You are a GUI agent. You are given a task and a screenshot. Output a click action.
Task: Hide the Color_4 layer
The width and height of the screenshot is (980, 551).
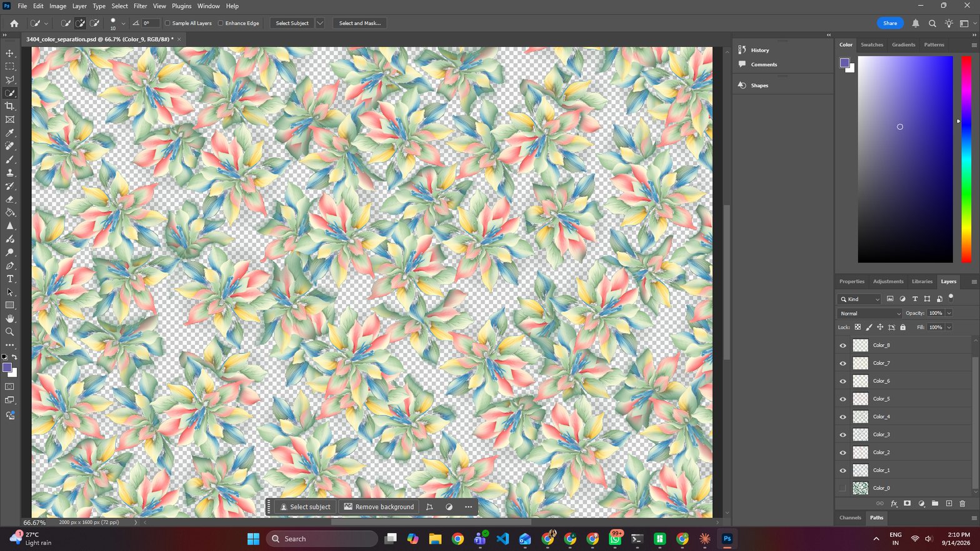pyautogui.click(x=842, y=417)
